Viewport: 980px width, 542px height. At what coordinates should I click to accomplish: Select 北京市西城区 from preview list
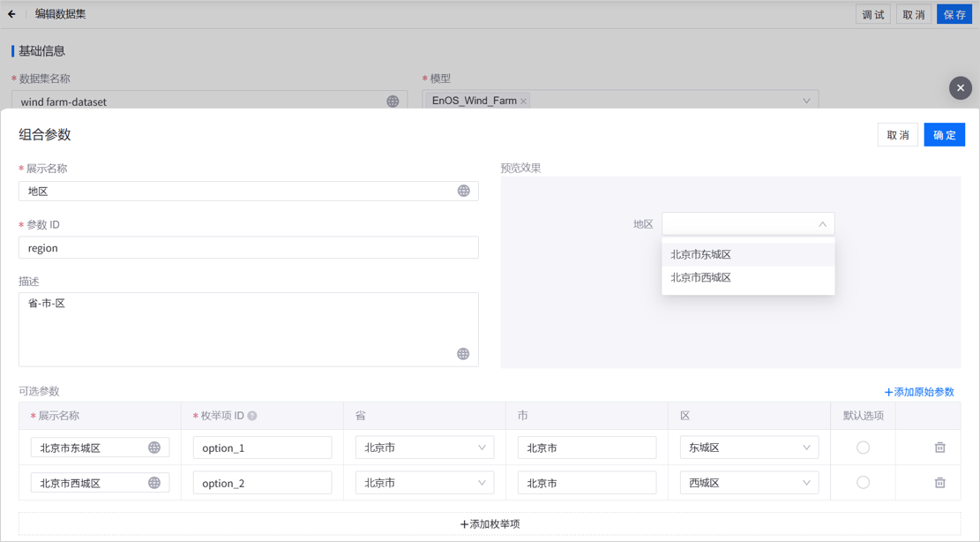click(x=701, y=277)
